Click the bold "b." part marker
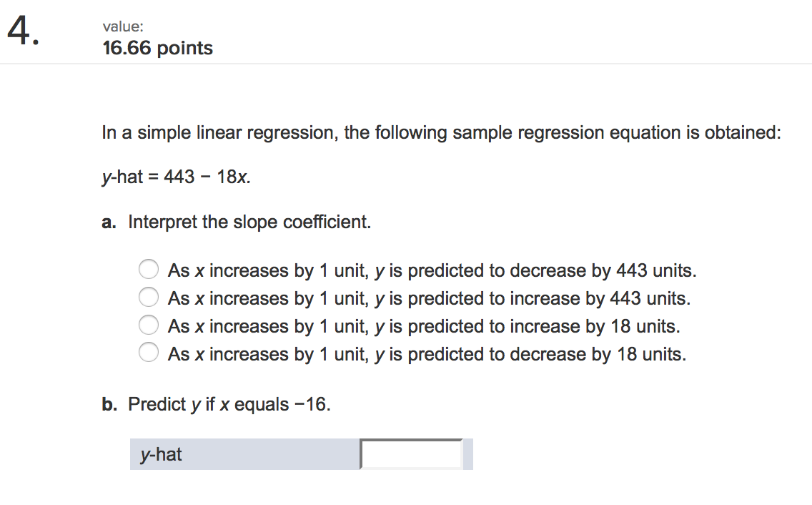The height and width of the screenshot is (505, 812). click(x=109, y=404)
